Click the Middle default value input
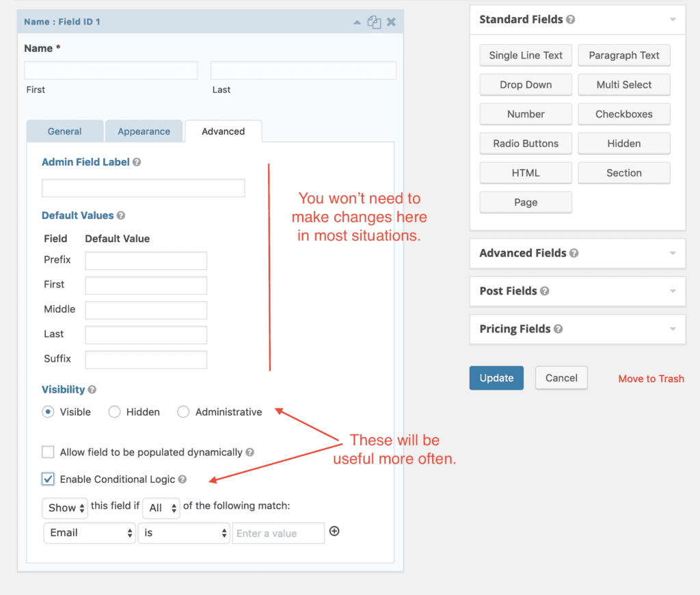This screenshot has height=595, width=700. [x=146, y=310]
